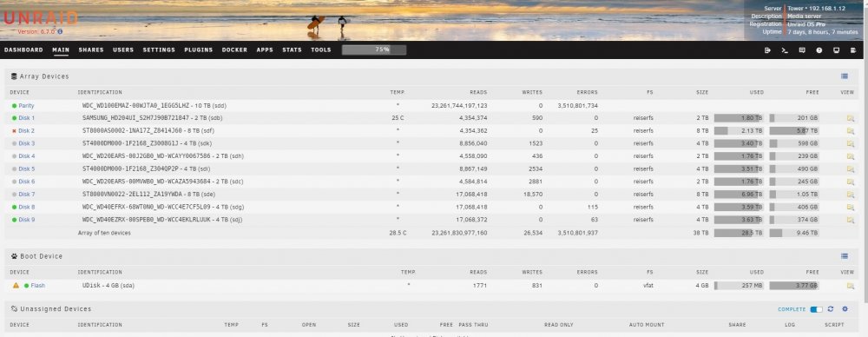The width and height of the screenshot is (868, 337).
Task: Open the Disk 1 settings link
Action: coord(27,118)
